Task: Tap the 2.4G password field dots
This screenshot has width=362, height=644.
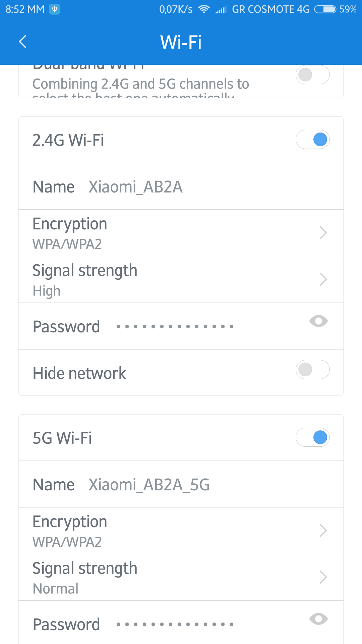Action: tap(175, 326)
